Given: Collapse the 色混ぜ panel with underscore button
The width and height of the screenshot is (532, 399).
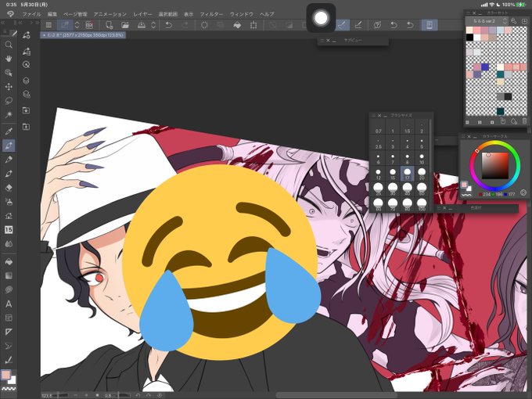Looking at the screenshot, I should pos(451,208).
